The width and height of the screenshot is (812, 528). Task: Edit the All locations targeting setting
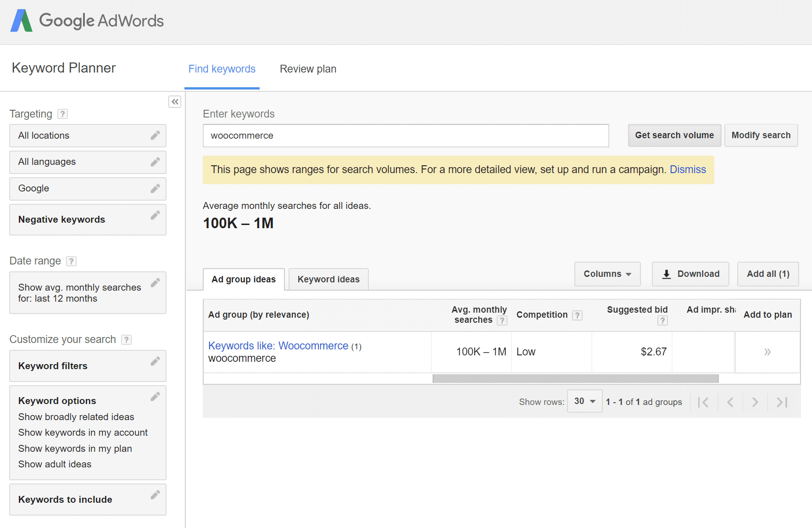point(156,135)
